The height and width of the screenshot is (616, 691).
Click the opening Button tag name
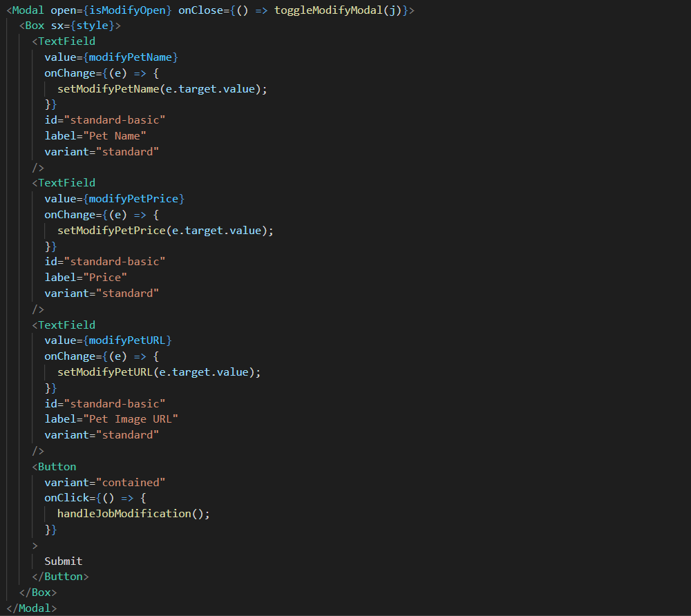pyautogui.click(x=57, y=466)
